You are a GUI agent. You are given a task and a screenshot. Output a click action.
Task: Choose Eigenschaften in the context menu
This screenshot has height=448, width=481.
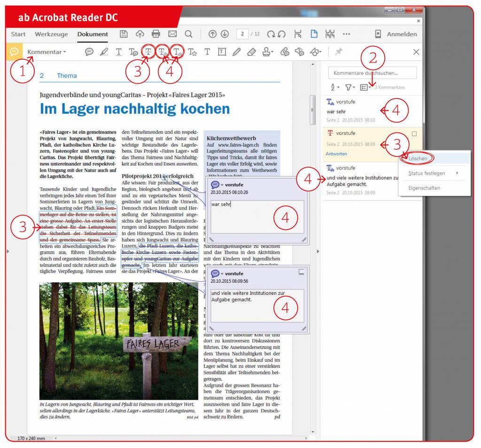click(424, 188)
